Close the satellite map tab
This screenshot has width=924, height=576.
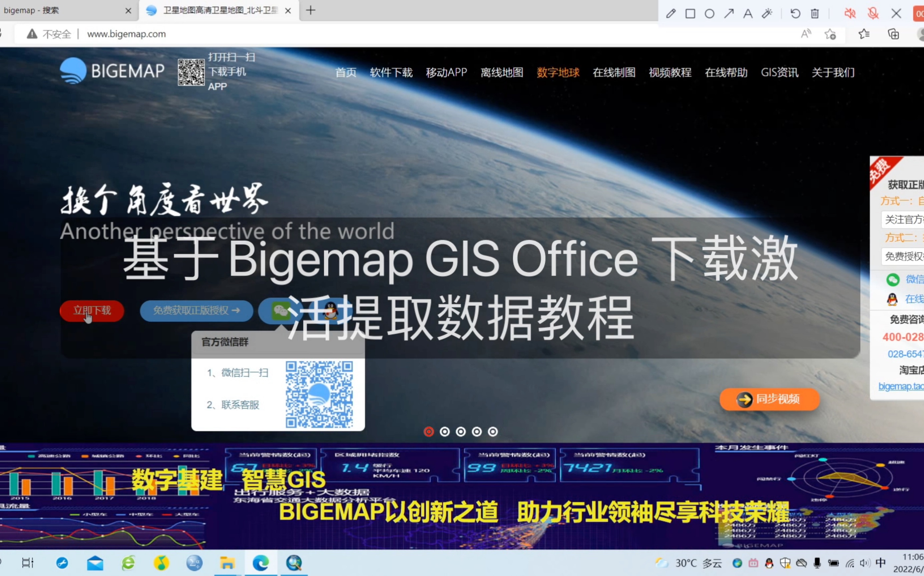tap(288, 11)
